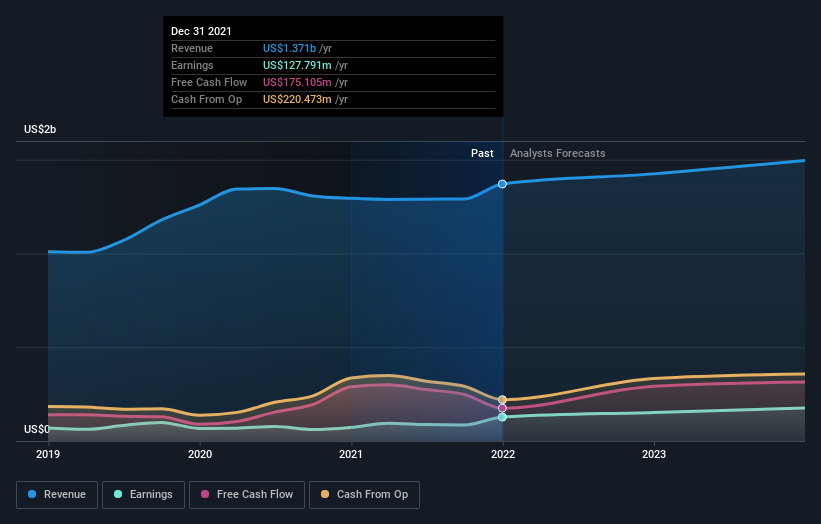The height and width of the screenshot is (524, 821).
Task: Click the US$2b y-axis label
Action: (x=40, y=129)
